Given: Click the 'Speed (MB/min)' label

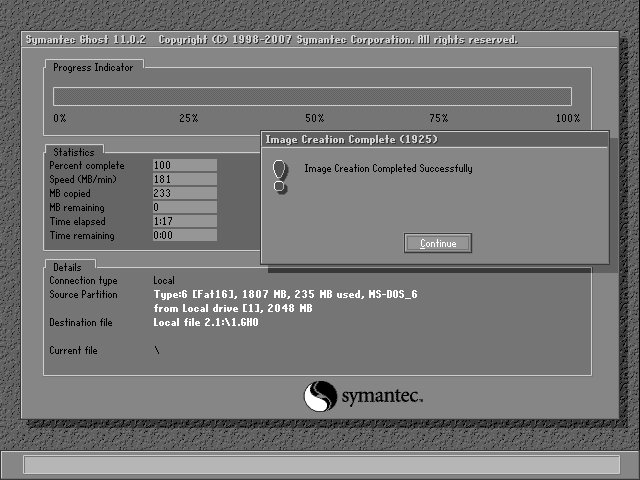Looking at the screenshot, I should [83, 180].
